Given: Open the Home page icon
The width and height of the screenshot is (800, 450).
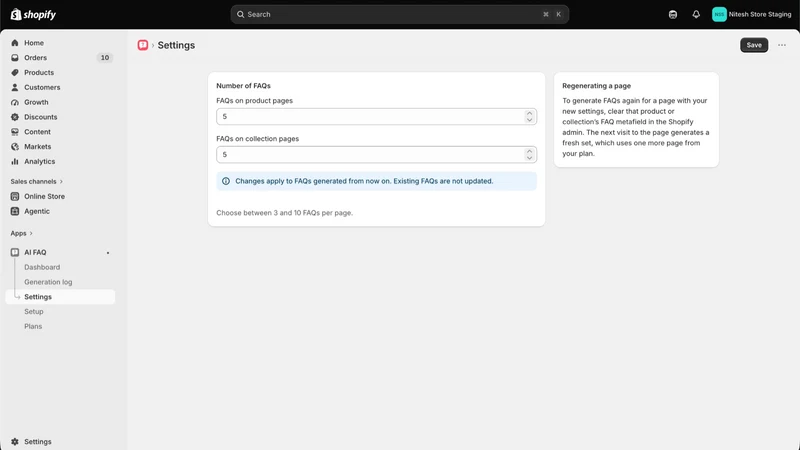Looking at the screenshot, I should [x=15, y=43].
